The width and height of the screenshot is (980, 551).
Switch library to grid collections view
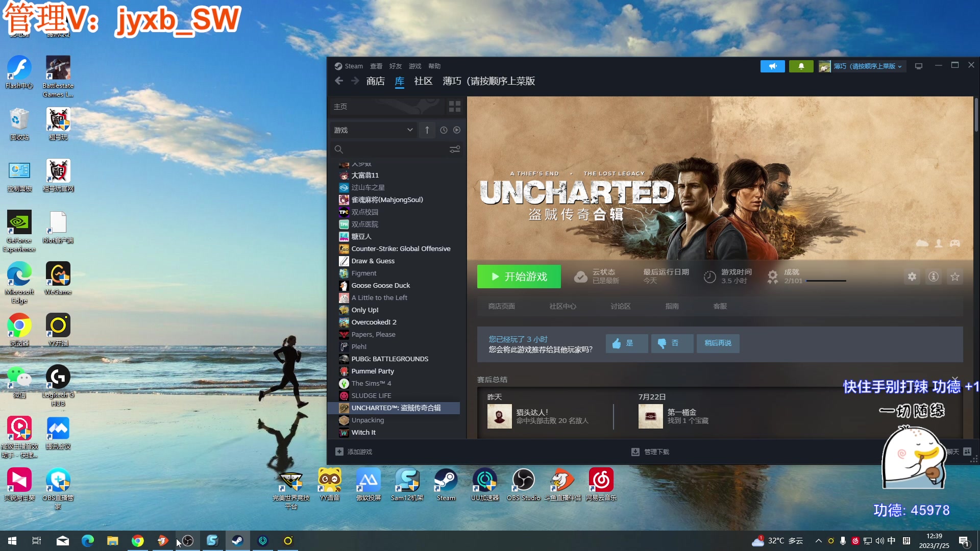(455, 107)
